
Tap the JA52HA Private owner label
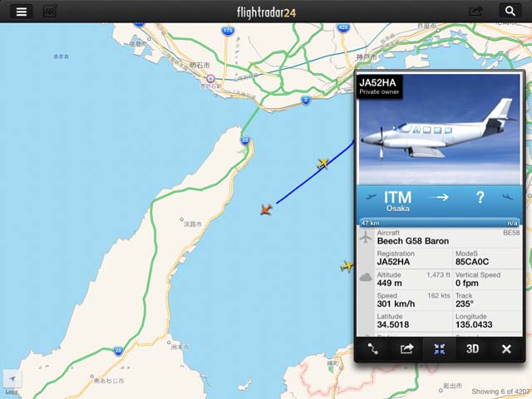click(x=379, y=86)
